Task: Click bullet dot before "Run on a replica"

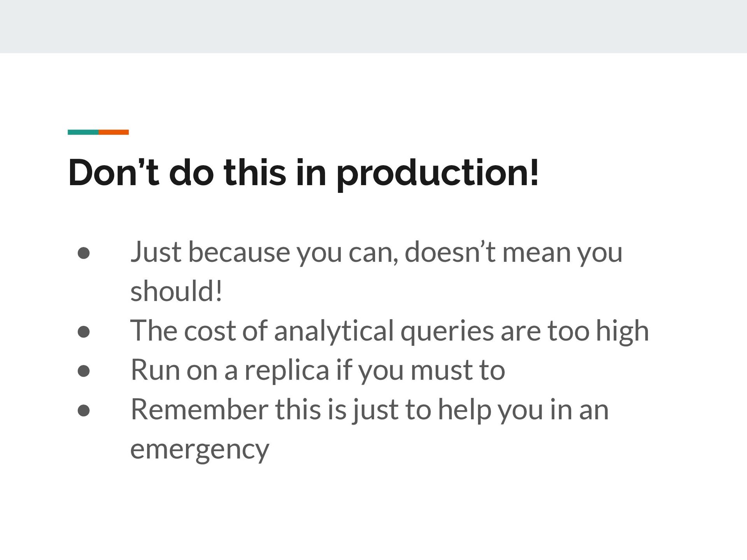Action: click(84, 371)
